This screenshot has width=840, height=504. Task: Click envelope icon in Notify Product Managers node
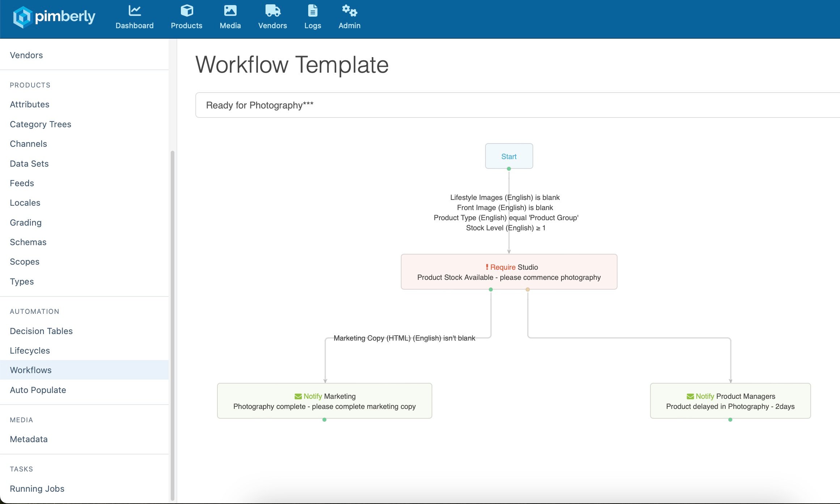click(690, 397)
